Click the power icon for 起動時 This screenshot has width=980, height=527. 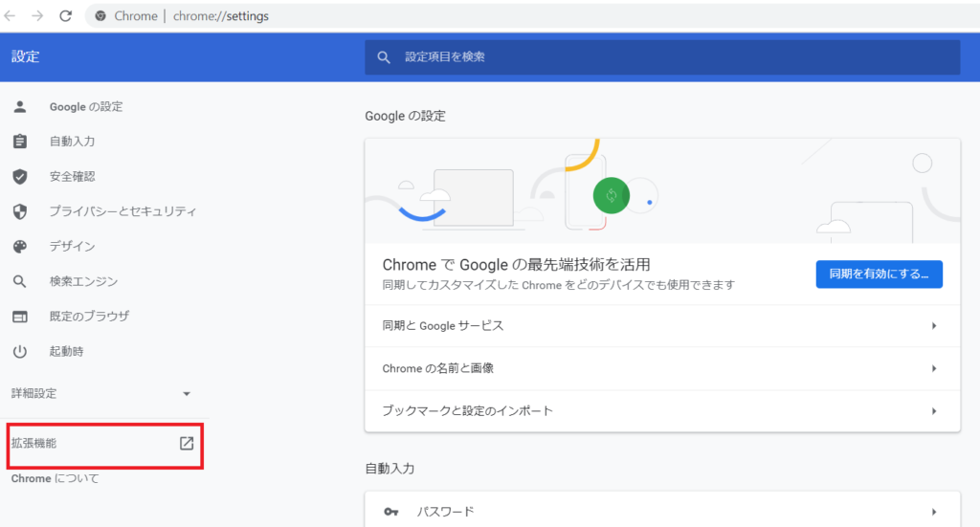[x=19, y=351]
